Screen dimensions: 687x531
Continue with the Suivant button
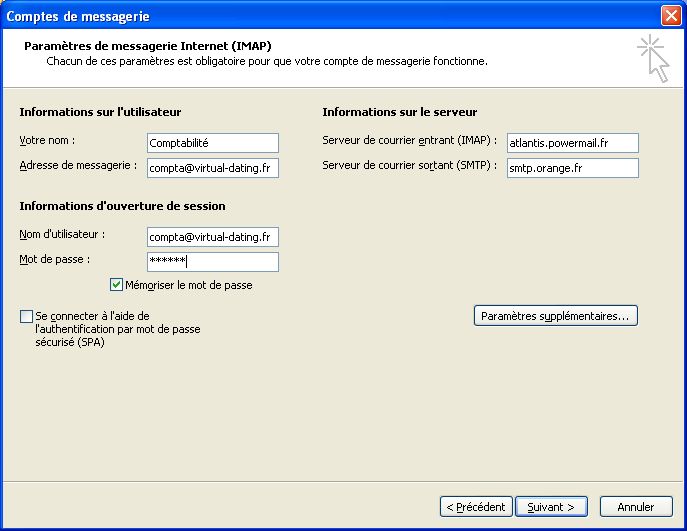551,507
